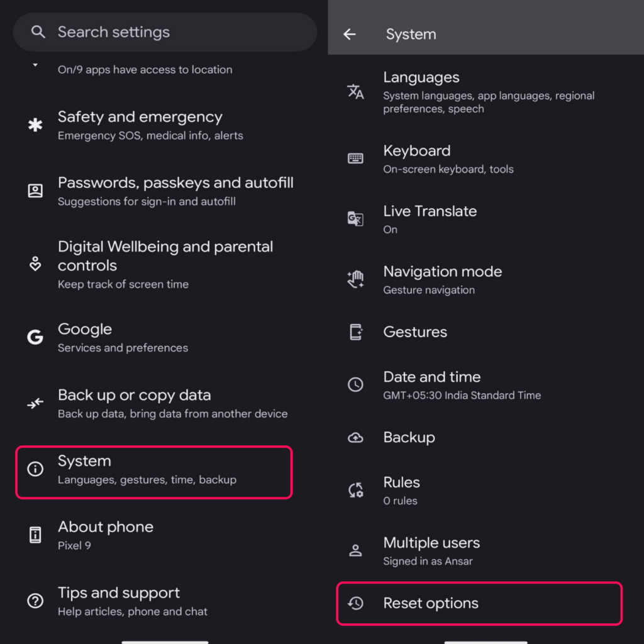The width and height of the screenshot is (644, 644).
Task: Select the Live Translate icon
Action: [355, 219]
